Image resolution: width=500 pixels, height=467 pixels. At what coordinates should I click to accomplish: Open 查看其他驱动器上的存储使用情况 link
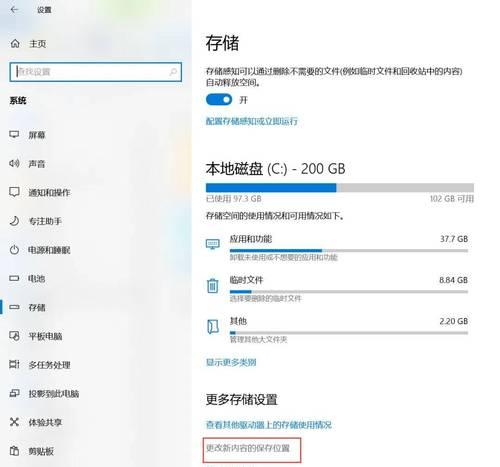269,425
